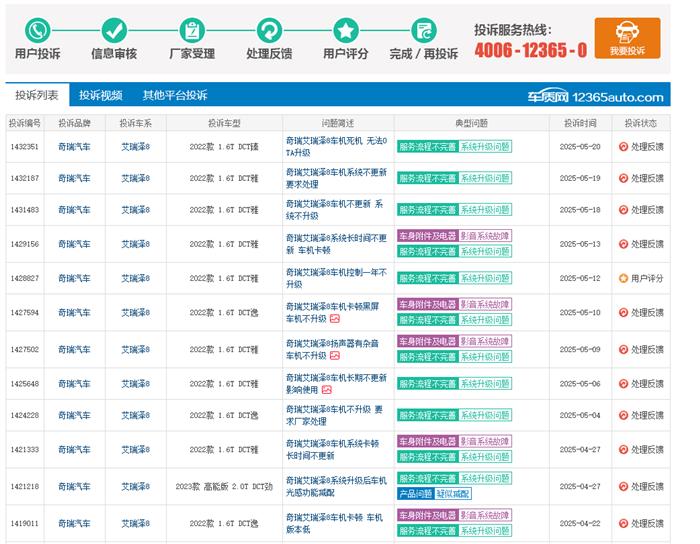Click complaint number 1431483
Viewport: 700px width, 544px height.
tap(25, 210)
